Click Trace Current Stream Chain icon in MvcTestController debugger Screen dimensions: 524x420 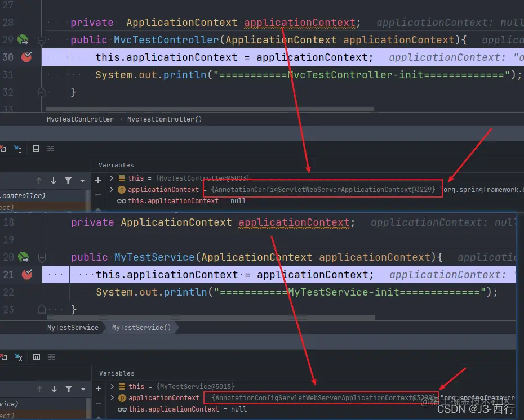point(51,149)
